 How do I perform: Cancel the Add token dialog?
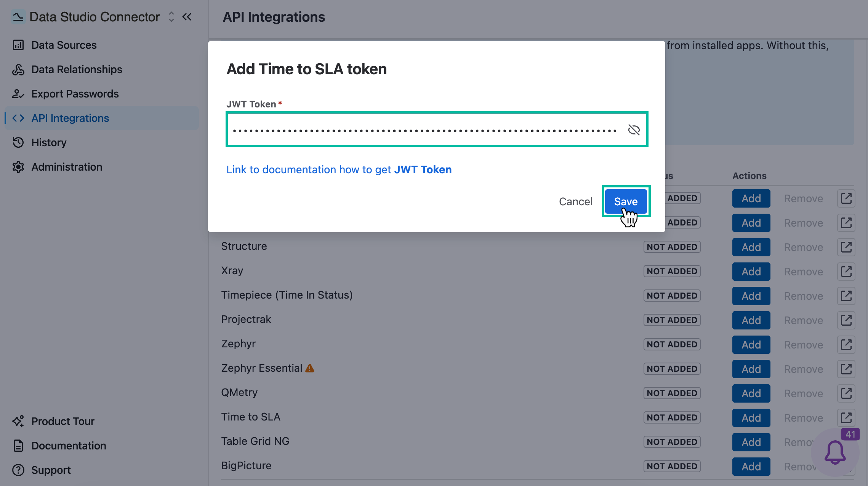click(x=575, y=201)
